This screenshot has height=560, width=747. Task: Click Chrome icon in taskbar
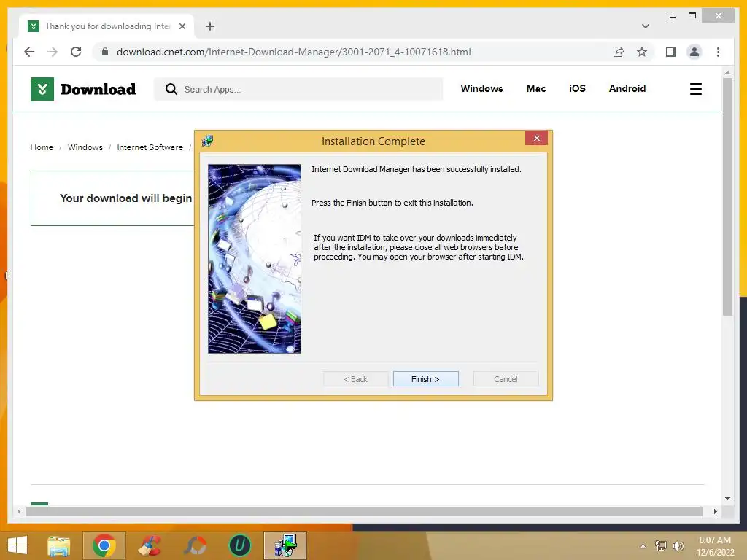104,545
